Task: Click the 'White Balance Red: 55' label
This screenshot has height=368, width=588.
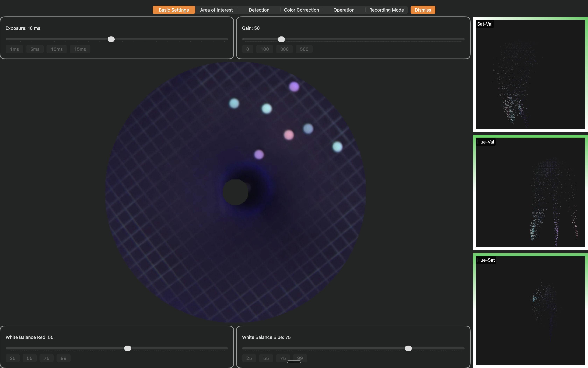Action: point(29,337)
